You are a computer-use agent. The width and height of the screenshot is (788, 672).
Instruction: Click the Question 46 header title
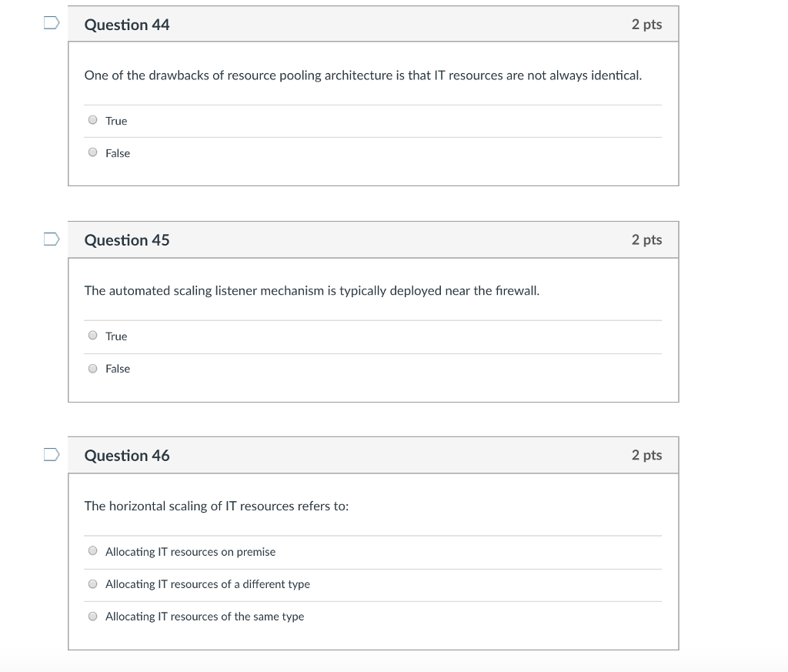click(127, 456)
